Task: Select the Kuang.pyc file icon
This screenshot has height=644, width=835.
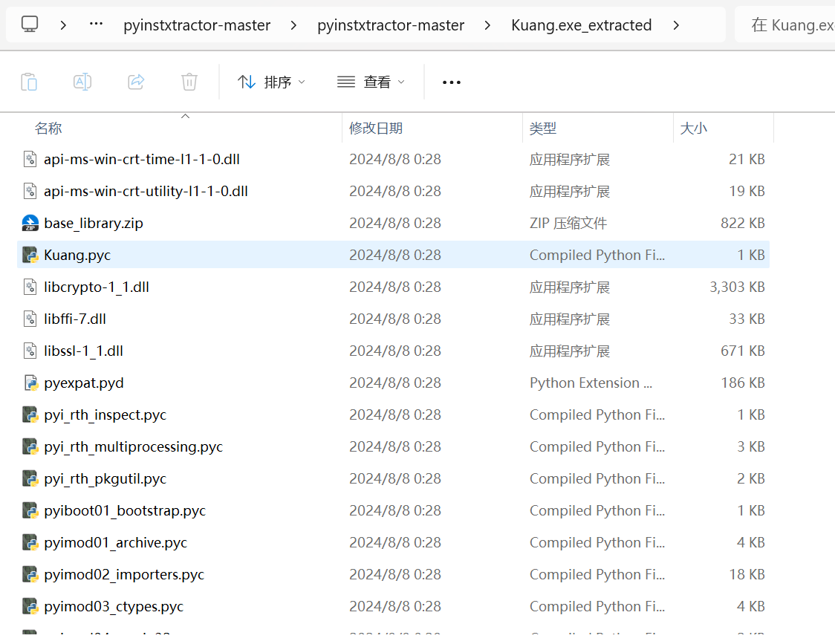Action: coord(30,255)
